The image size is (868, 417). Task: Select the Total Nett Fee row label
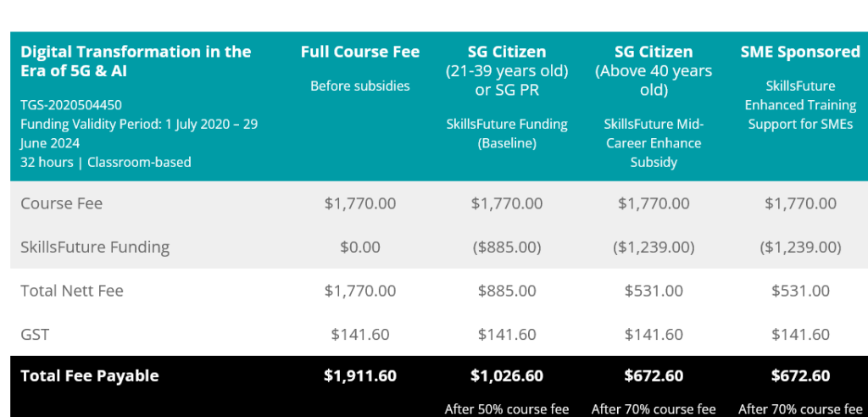[72, 291]
